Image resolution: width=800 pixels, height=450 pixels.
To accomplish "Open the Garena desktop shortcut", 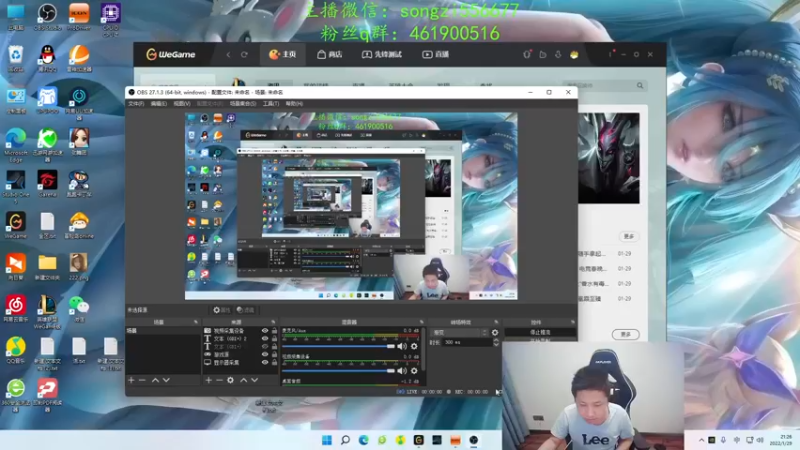I will [x=47, y=184].
